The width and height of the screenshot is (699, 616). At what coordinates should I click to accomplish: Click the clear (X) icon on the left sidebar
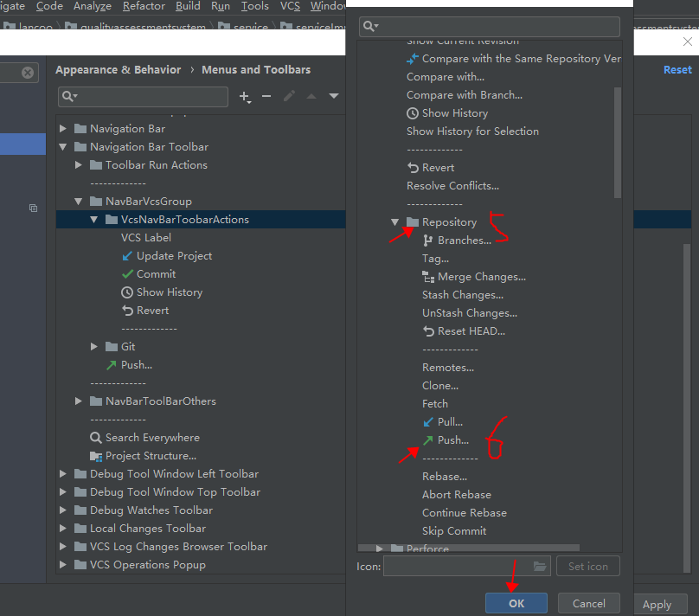[x=26, y=72]
